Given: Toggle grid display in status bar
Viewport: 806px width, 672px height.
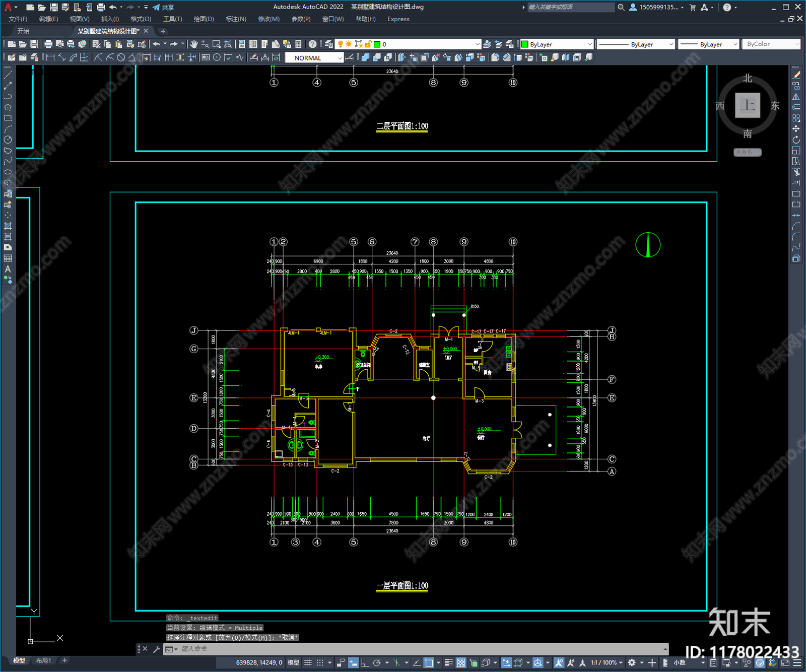Looking at the screenshot, I should pos(308,662).
